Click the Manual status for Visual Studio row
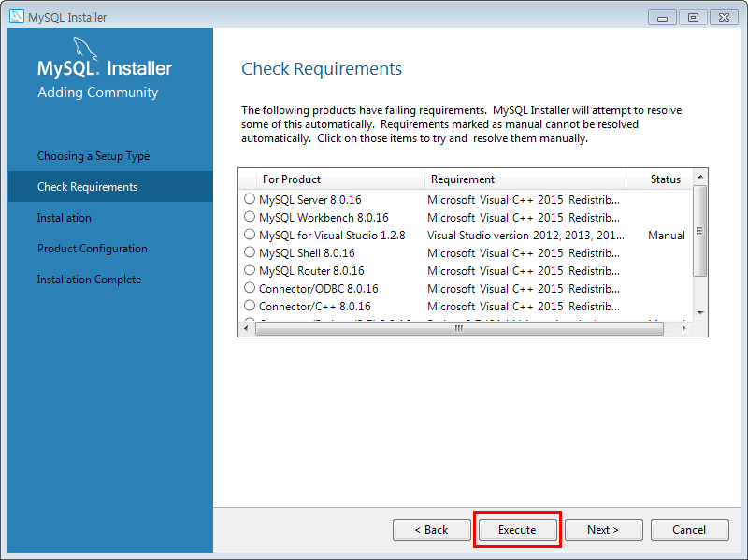This screenshot has height=560, width=748. [667, 236]
